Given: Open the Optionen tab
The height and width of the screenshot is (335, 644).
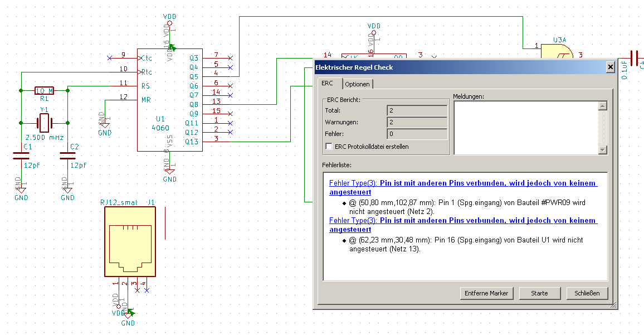Looking at the screenshot, I should click(x=357, y=84).
